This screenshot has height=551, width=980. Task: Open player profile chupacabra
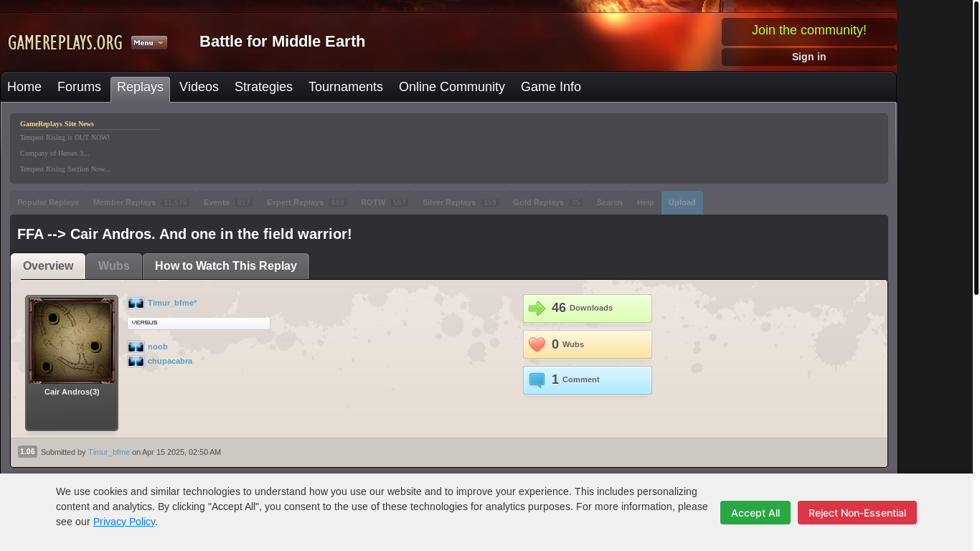[x=170, y=362]
